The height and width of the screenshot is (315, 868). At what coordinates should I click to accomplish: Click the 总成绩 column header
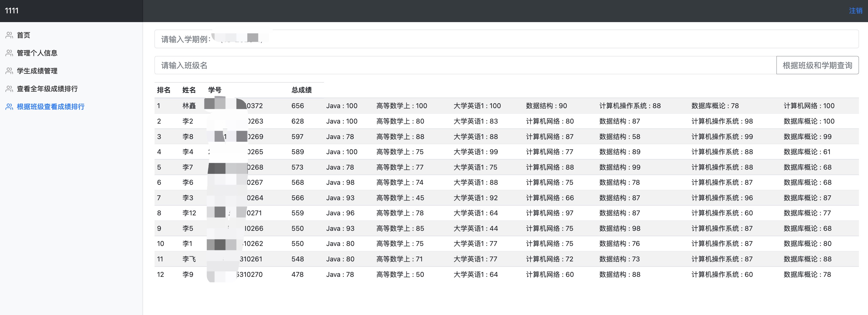tap(302, 90)
